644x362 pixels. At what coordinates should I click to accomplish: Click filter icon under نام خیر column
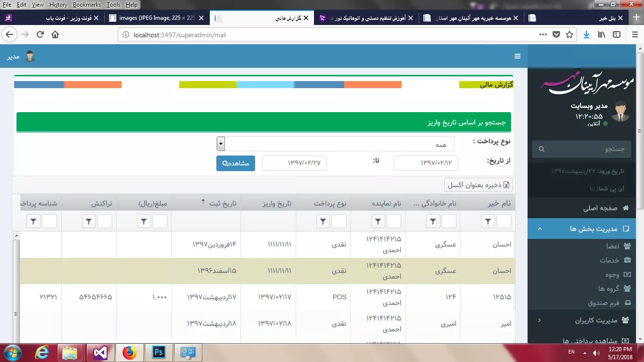489,221
